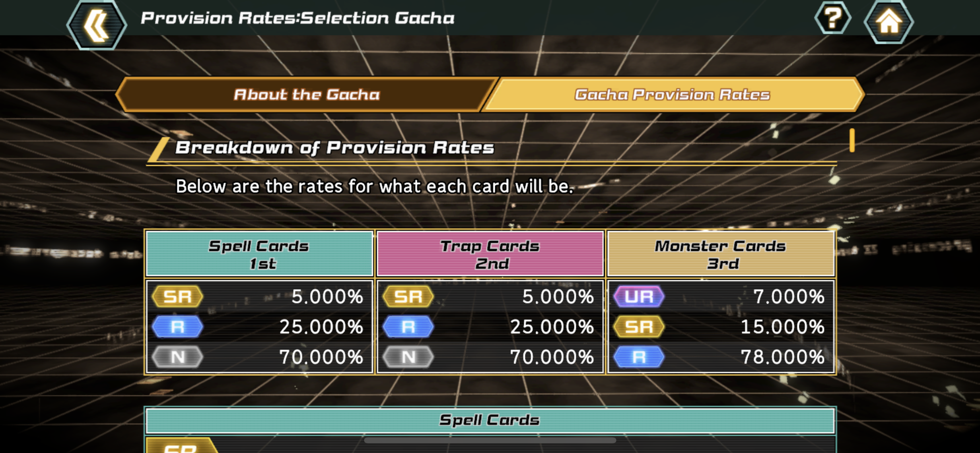Click the wide Spell Cards section bar
The height and width of the screenshot is (453, 980).
coord(490,420)
